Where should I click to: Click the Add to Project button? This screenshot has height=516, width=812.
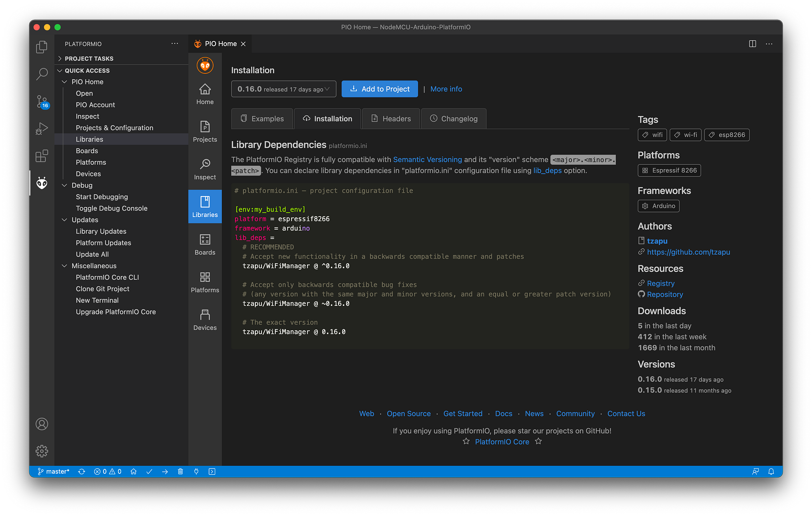point(380,89)
